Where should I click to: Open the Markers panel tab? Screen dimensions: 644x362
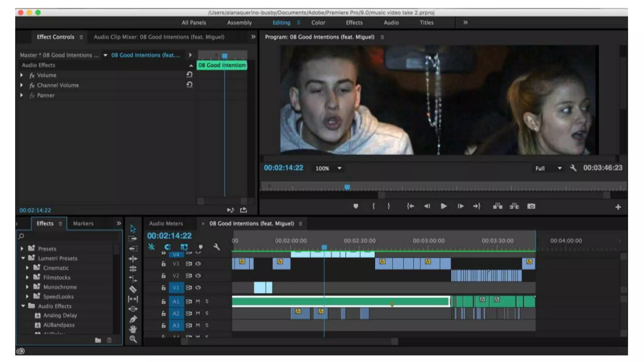point(83,223)
